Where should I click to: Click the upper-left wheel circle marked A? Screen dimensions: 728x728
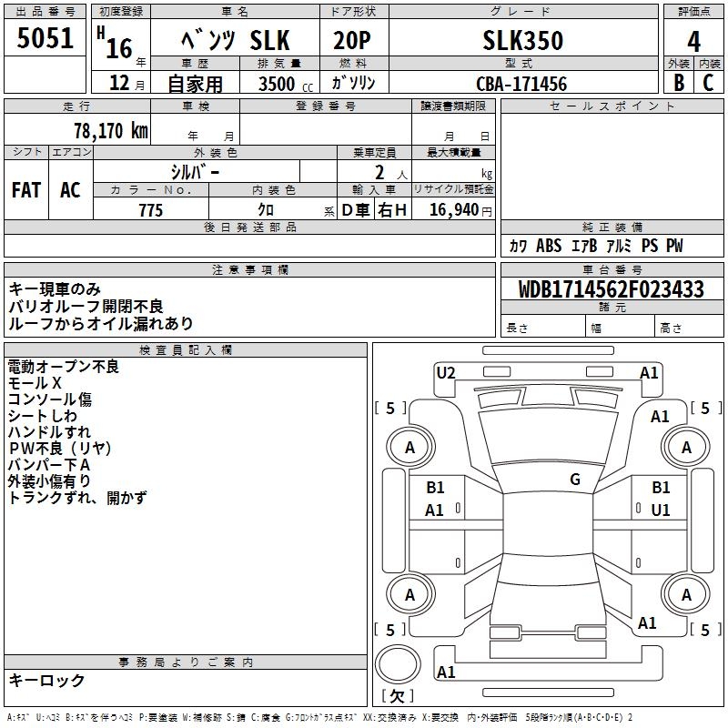point(409,447)
